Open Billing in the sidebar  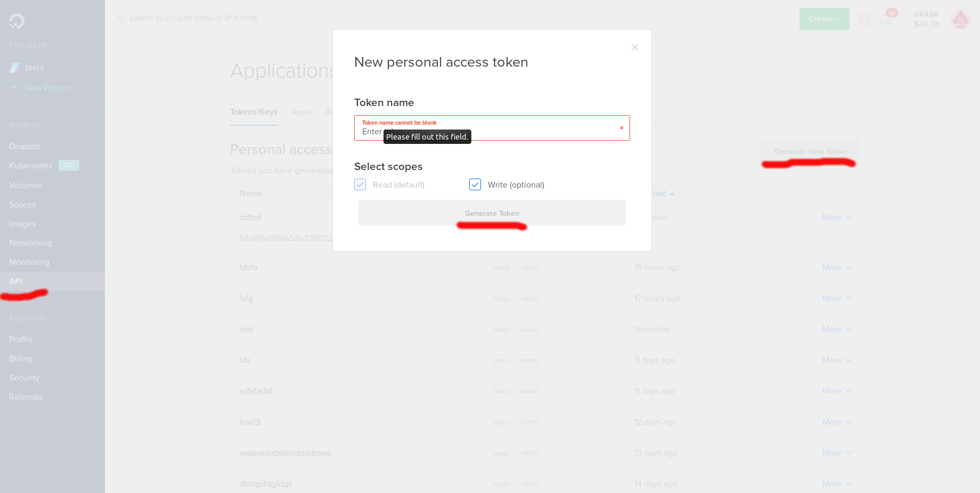(x=21, y=359)
